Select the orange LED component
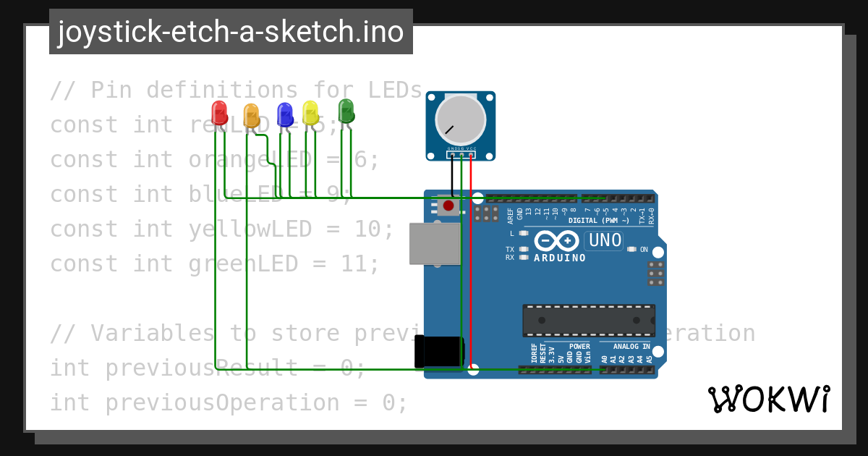868x456 pixels. (251, 116)
